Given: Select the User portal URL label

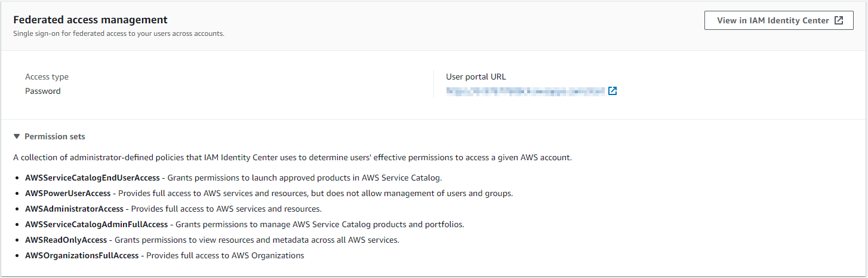Looking at the screenshot, I should point(476,77).
